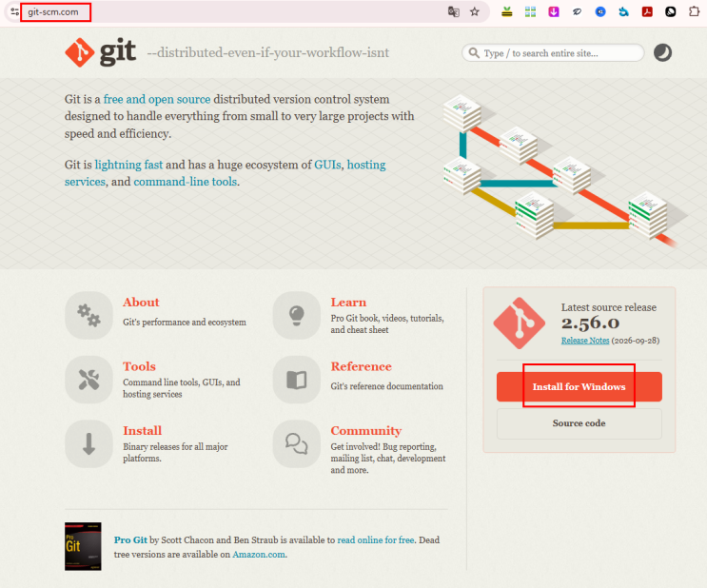Click the git wordmark in header
707x588 pixels.
[117, 52]
